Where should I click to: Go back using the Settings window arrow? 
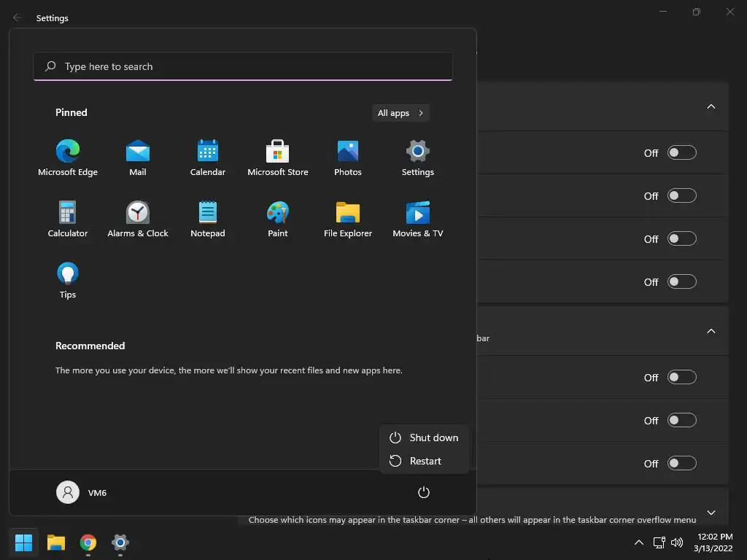17,17
